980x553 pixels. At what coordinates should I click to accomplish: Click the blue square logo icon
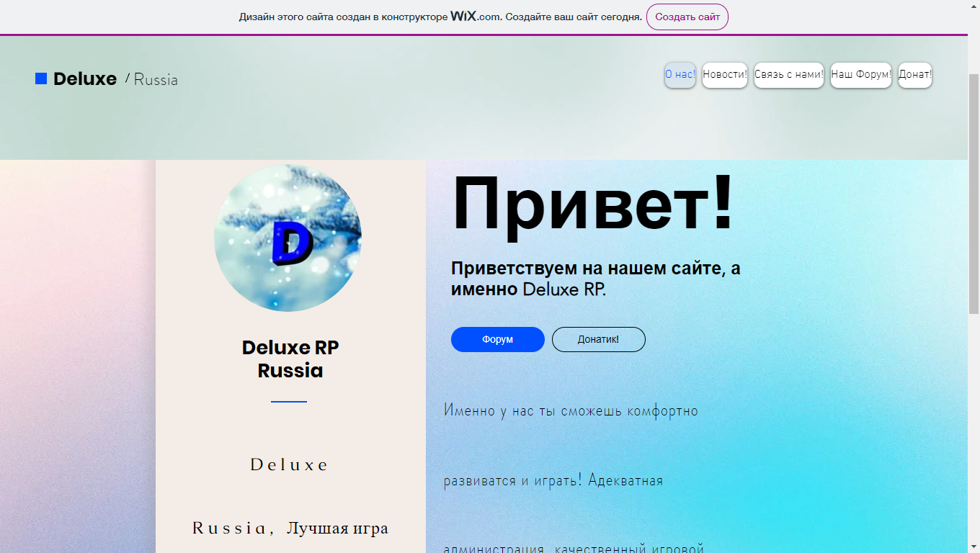click(41, 78)
